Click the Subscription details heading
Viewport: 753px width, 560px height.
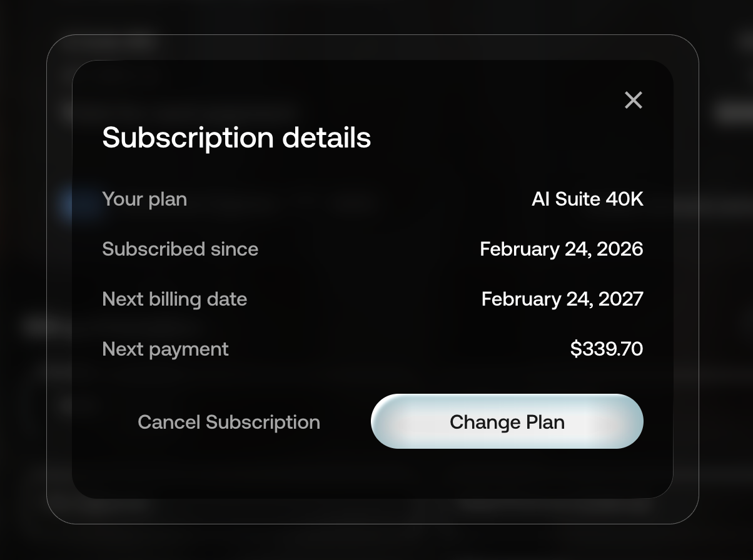[236, 137]
